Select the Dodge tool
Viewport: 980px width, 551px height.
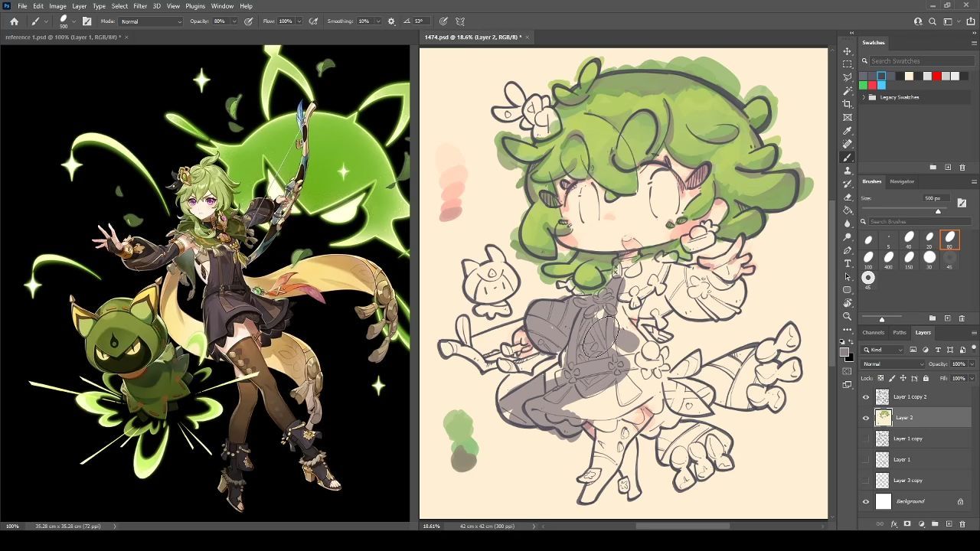(x=848, y=236)
